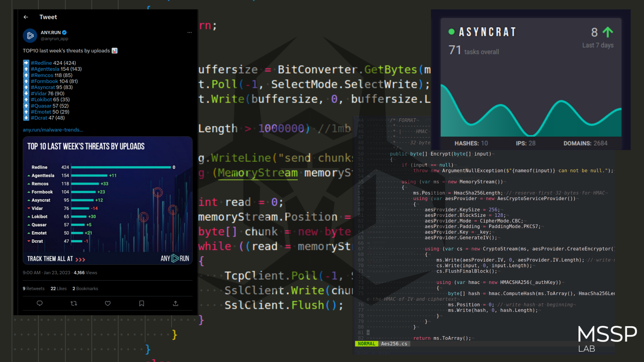Click the NORMAL mode indicator in the editor

click(x=366, y=344)
